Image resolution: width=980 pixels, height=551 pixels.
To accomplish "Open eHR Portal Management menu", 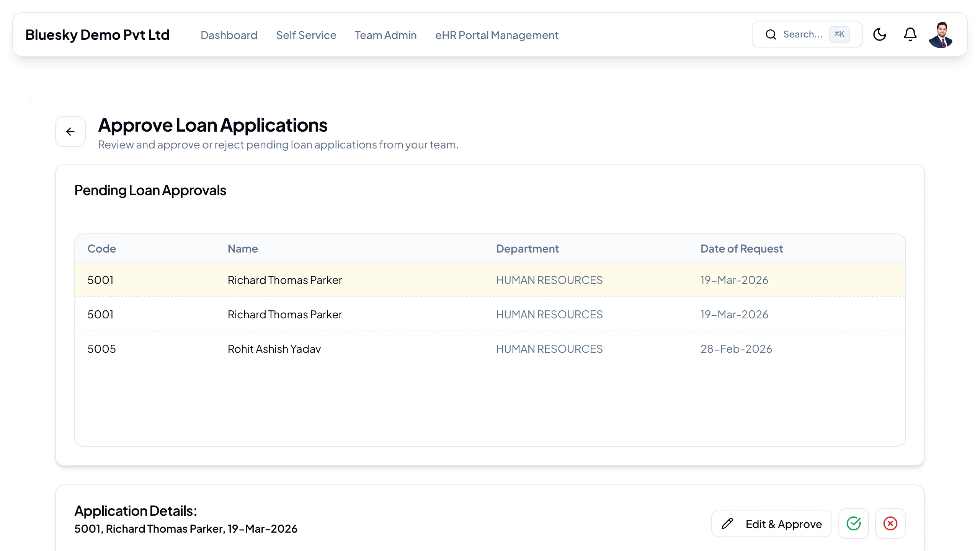I will click(x=497, y=35).
